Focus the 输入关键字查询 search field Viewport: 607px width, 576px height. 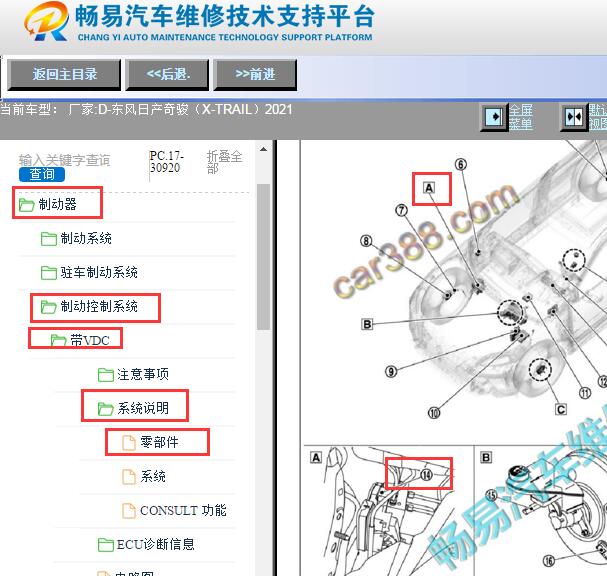pyautogui.click(x=65, y=160)
